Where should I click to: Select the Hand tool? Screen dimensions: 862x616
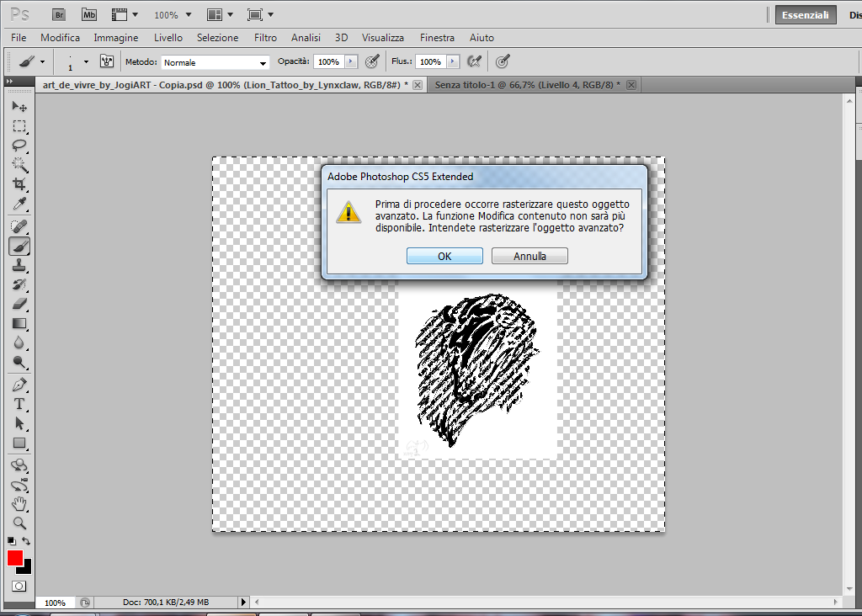(x=19, y=504)
